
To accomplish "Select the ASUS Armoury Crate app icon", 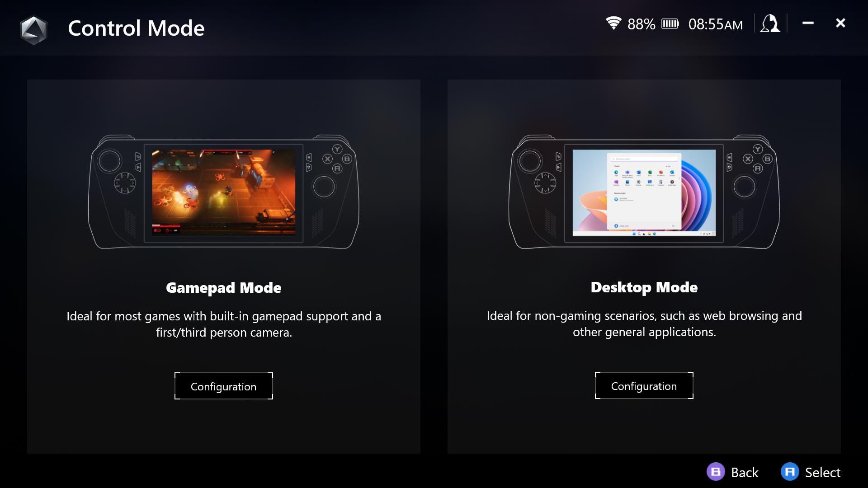I will pyautogui.click(x=34, y=28).
